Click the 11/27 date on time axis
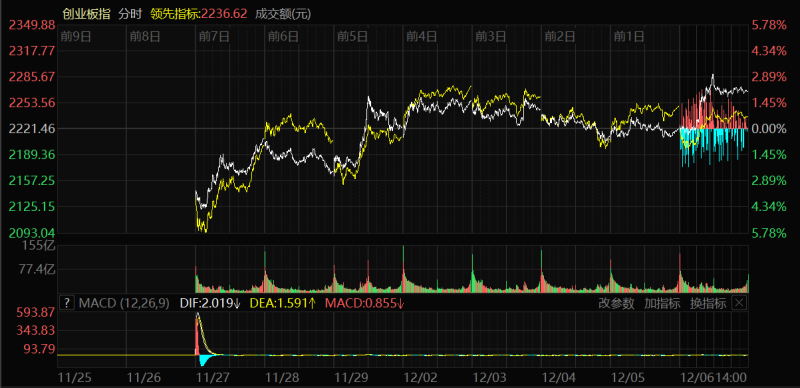This screenshot has width=800, height=388. pos(214,378)
